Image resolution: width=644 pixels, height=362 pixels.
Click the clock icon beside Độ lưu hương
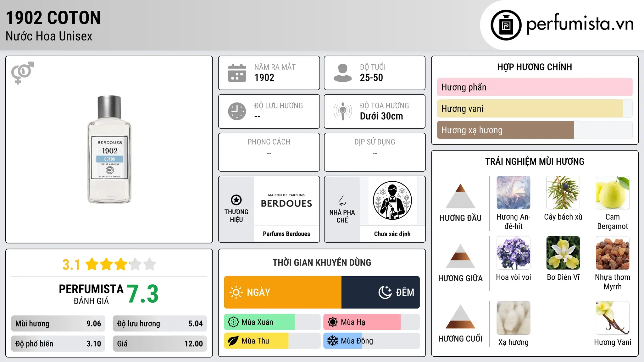[237, 111]
